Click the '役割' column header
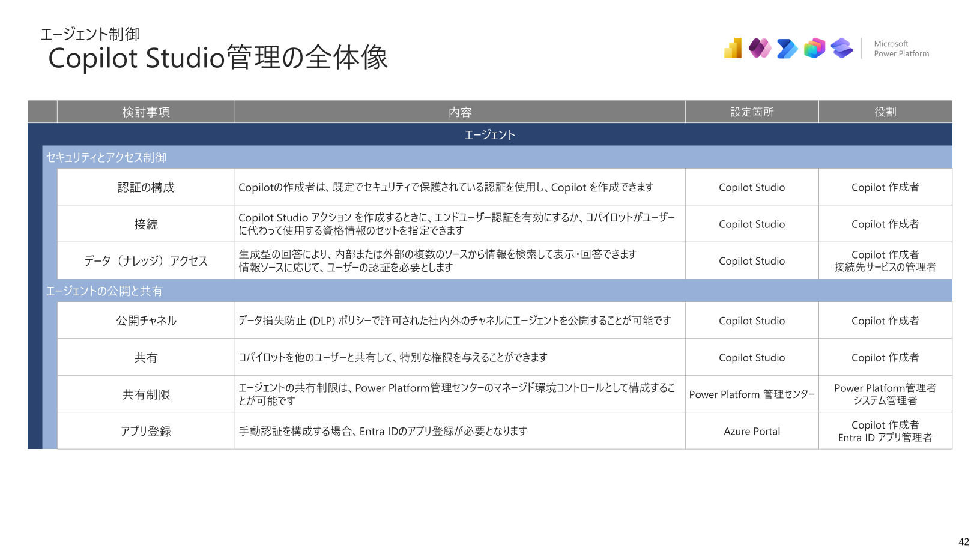 pos(885,112)
